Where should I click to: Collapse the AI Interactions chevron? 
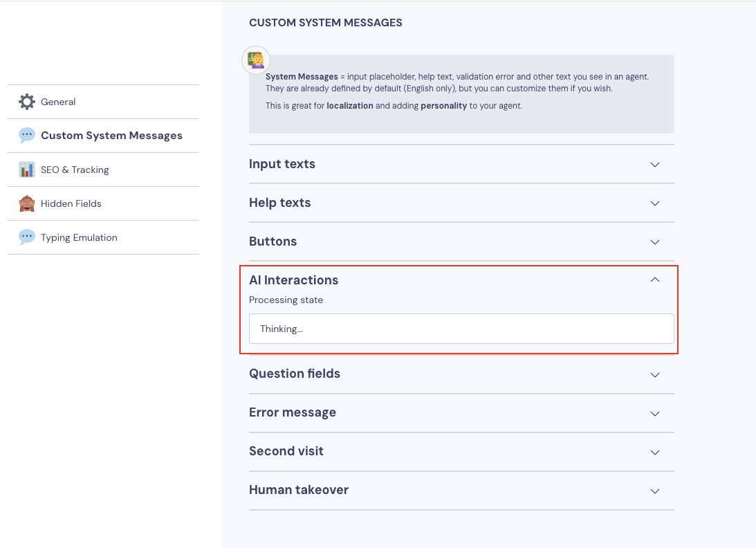(655, 280)
